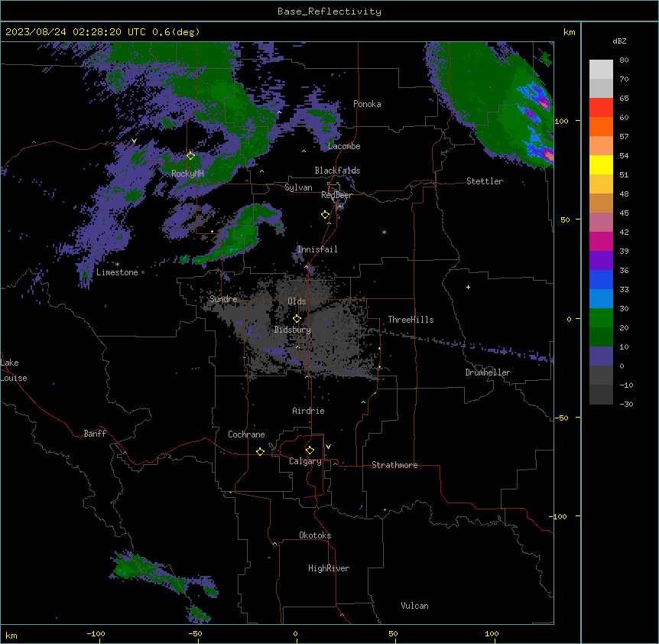The height and width of the screenshot is (644, 659).
Task: Click the yellow diamond marker above RockyMH
Action: pyautogui.click(x=190, y=156)
